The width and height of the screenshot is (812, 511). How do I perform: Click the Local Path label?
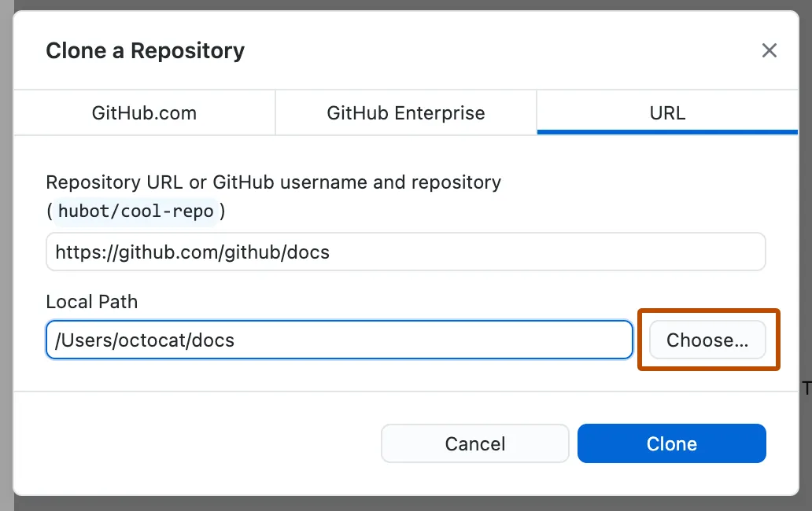tap(91, 301)
